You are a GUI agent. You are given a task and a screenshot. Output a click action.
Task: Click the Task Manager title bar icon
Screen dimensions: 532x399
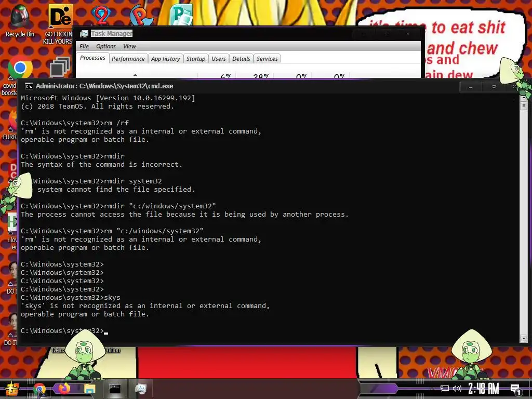84,34
